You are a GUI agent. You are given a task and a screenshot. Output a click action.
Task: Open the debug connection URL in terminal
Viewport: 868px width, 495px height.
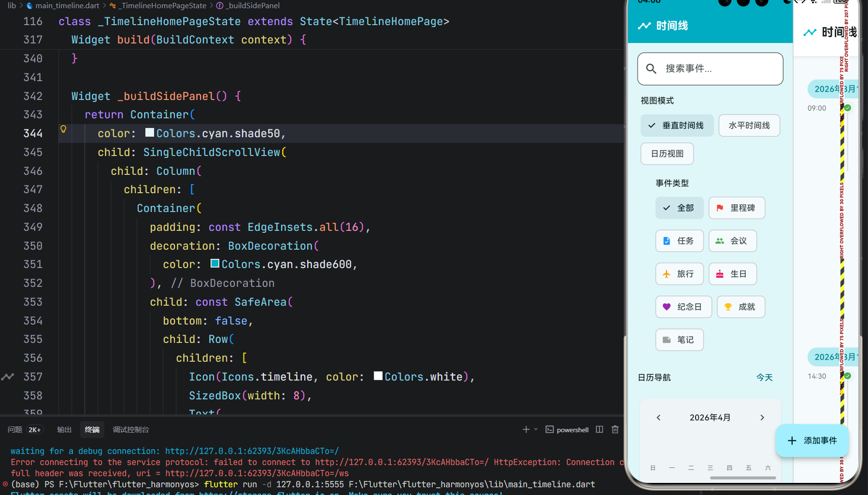point(252,451)
